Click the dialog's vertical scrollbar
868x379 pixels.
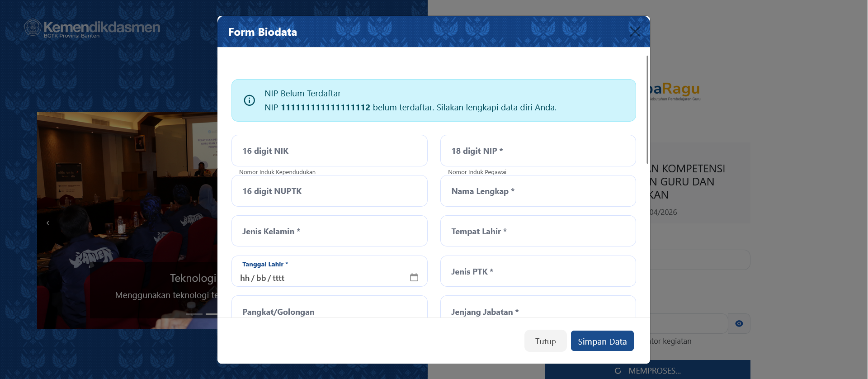[647, 109]
